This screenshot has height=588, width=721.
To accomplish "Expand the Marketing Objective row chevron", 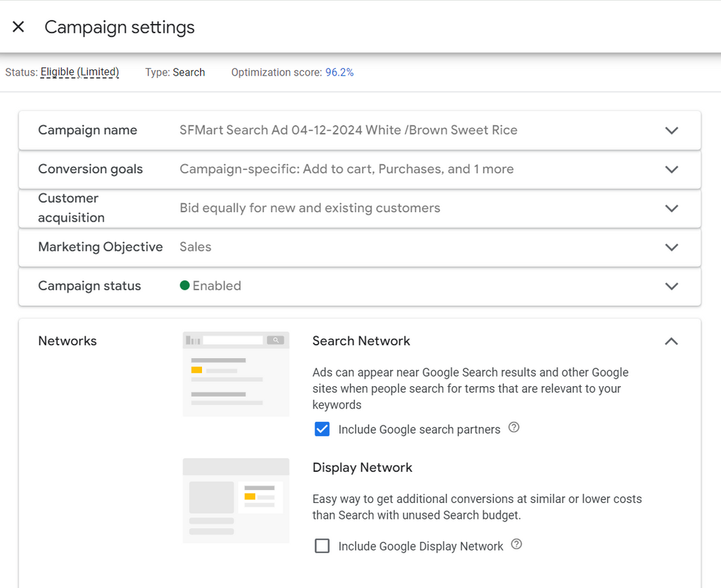I will [x=671, y=247].
